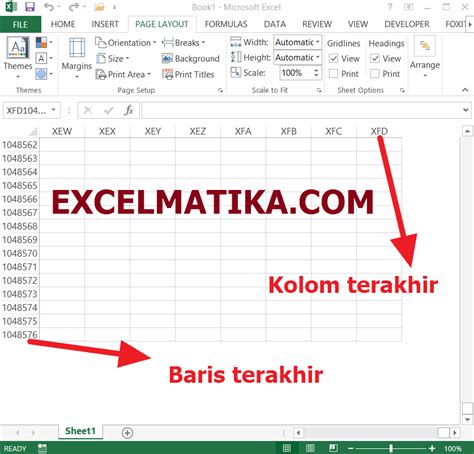Switch to the HOME tab
The image size is (474, 454).
[x=63, y=24]
